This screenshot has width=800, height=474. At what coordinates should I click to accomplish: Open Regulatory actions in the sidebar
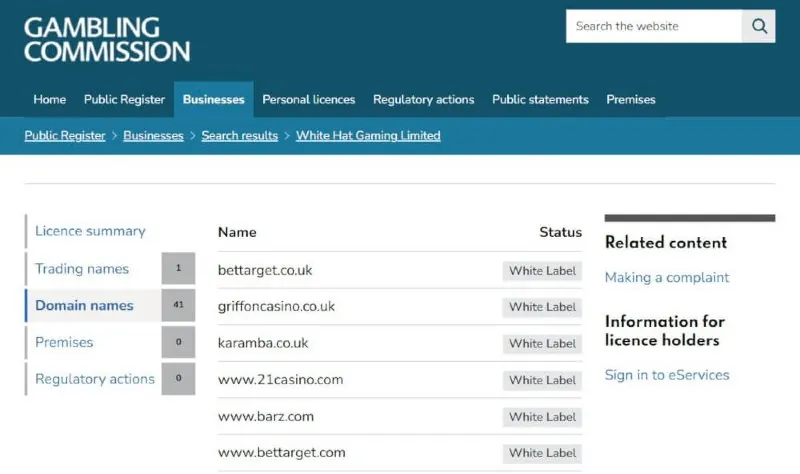[x=93, y=379]
